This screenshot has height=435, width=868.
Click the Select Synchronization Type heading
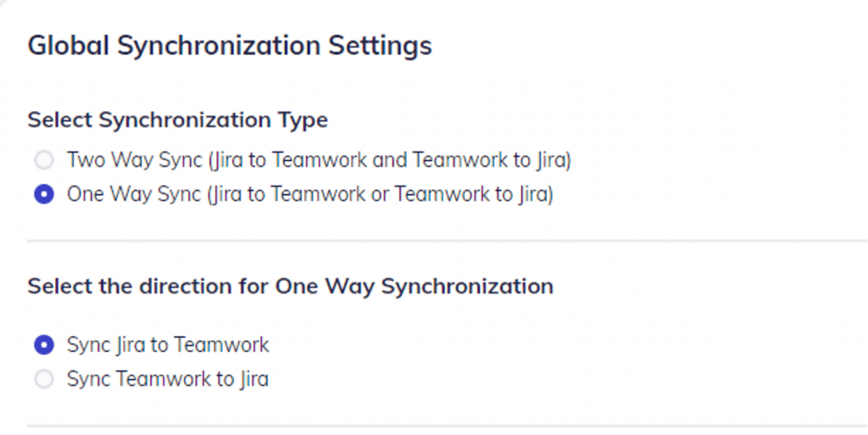click(x=177, y=120)
